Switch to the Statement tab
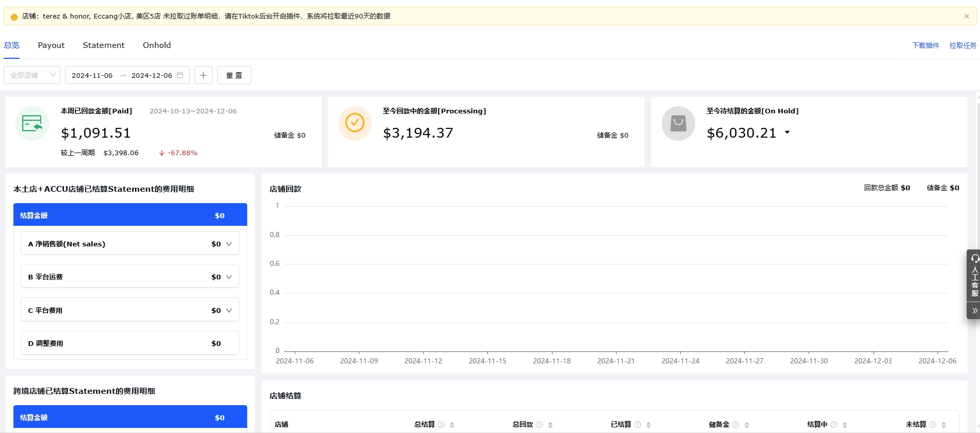 [x=104, y=45]
